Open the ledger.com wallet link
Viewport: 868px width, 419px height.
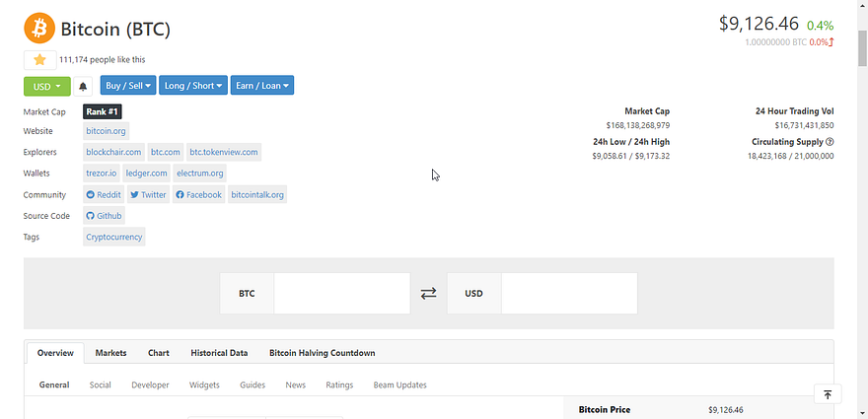tap(147, 174)
